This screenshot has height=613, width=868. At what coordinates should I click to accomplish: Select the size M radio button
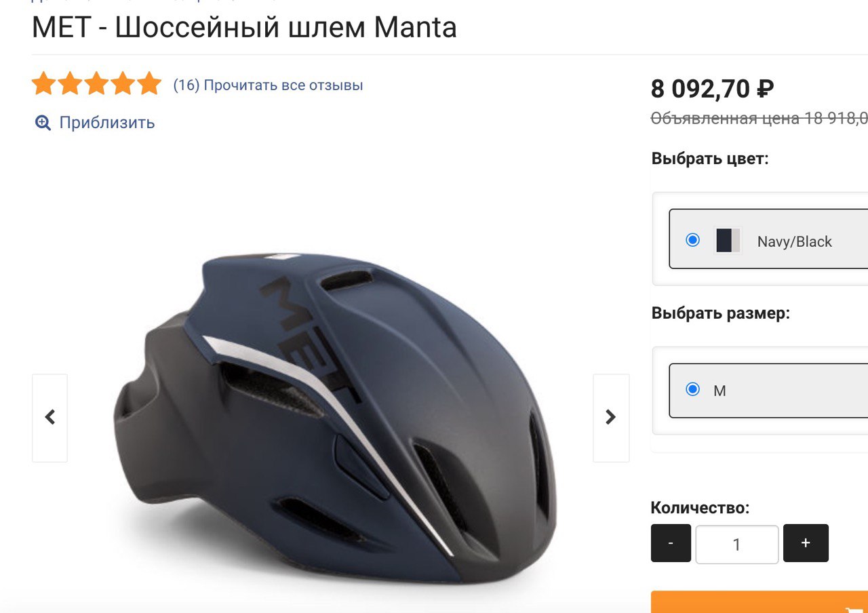click(692, 389)
